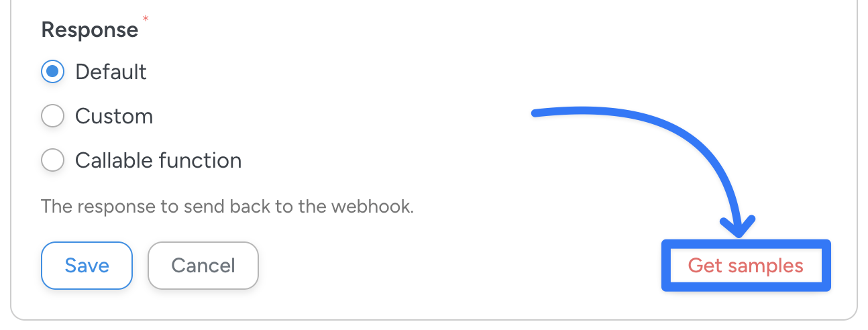
Task: Click the "Custom" option label text
Action: click(114, 116)
